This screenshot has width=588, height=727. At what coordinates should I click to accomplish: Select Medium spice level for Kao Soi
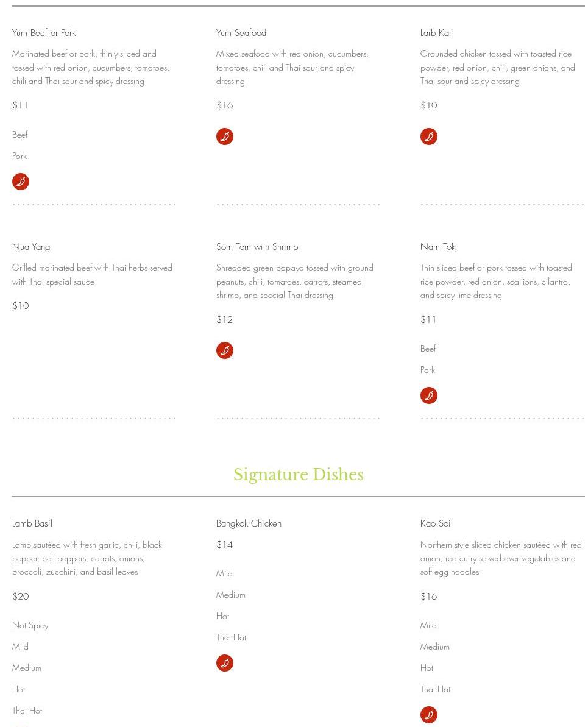(434, 647)
